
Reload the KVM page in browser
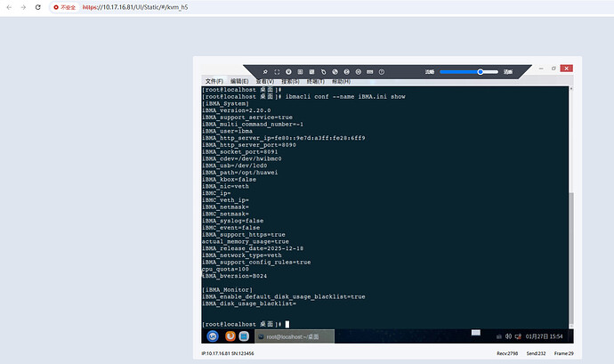[38, 7]
